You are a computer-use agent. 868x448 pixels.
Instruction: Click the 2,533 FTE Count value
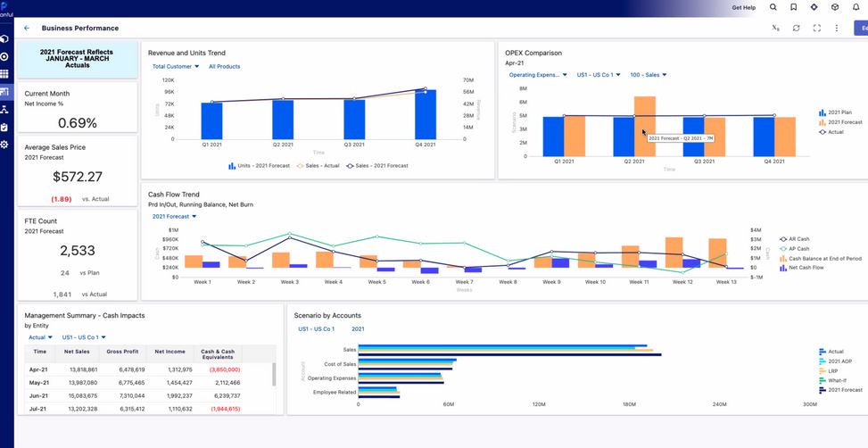[x=78, y=250]
